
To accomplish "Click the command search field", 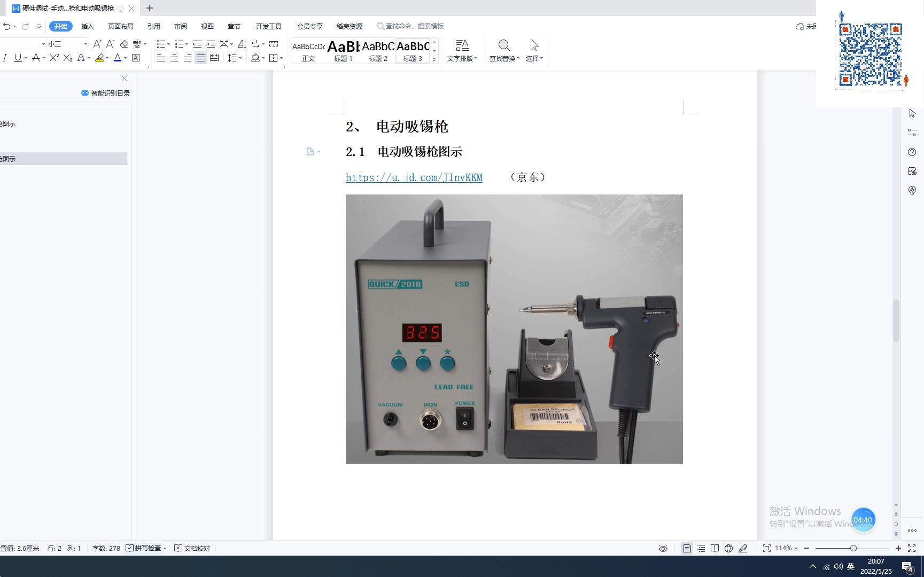I will pyautogui.click(x=410, y=26).
